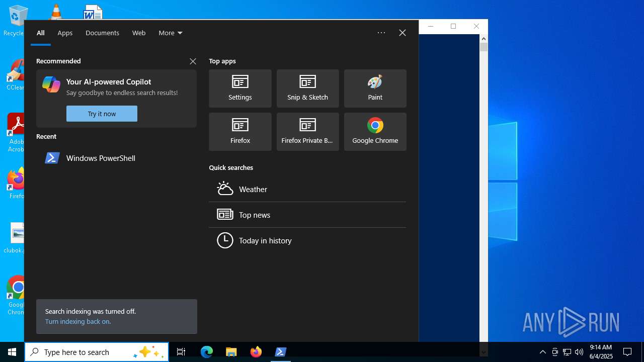Viewport: 644px width, 362px height.
Task: Open File Explorer from taskbar
Action: pyautogui.click(x=231, y=352)
